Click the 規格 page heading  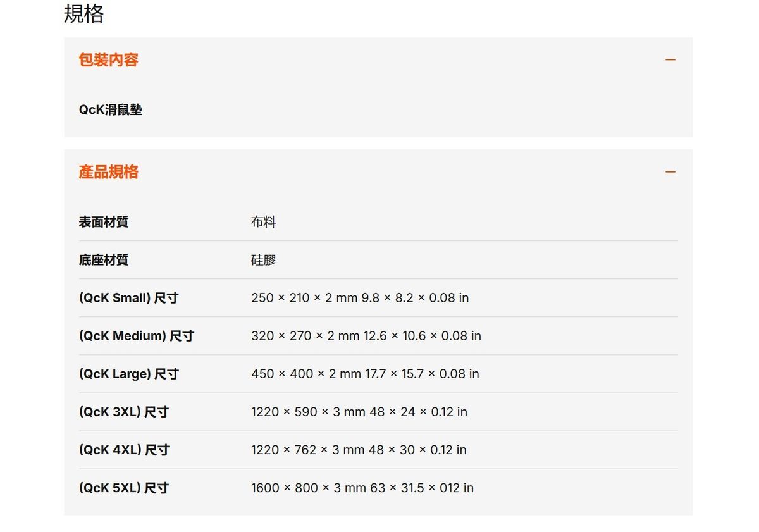(83, 14)
